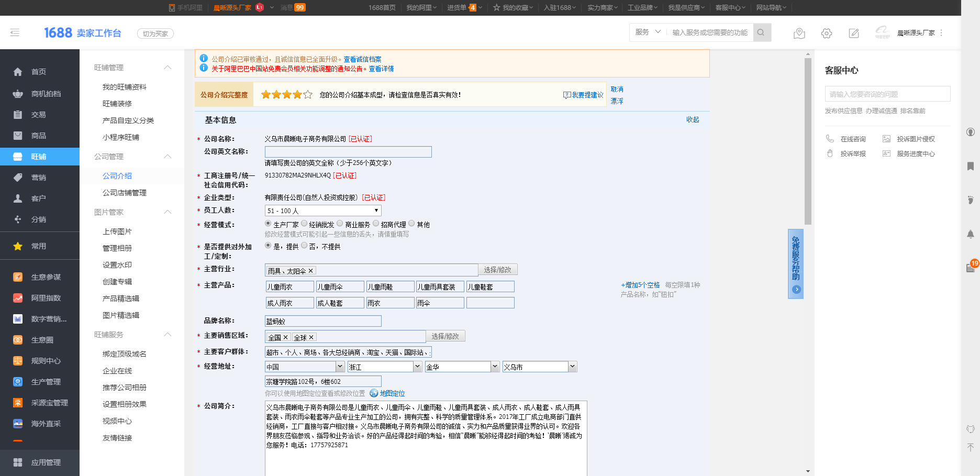980x476 pixels.
Task: Click the edit pencil icon in header
Action: click(854, 33)
